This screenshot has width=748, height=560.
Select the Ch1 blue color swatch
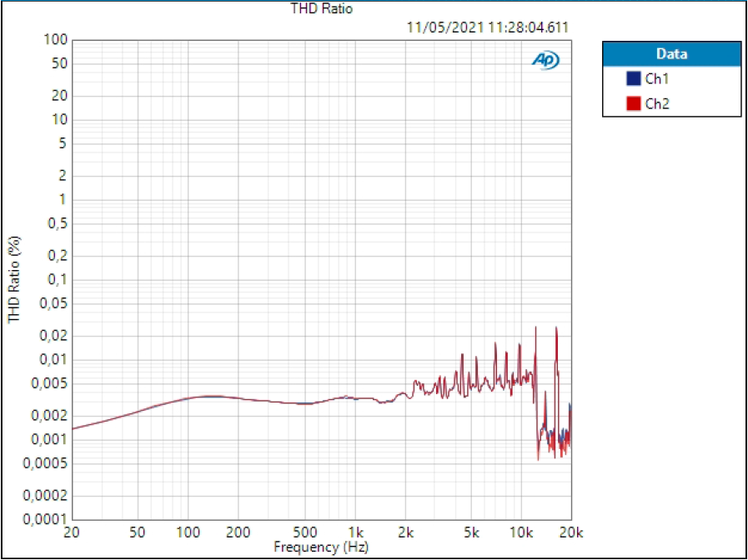[633, 79]
